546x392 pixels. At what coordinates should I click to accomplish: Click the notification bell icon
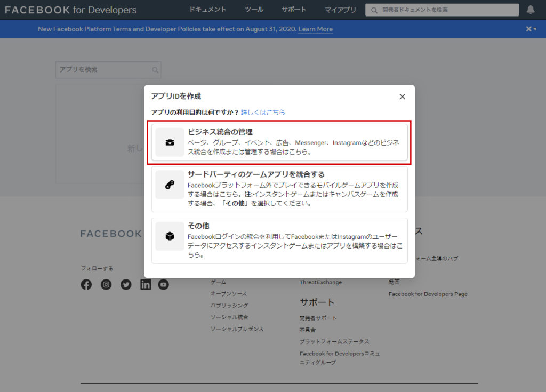pyautogui.click(x=531, y=10)
